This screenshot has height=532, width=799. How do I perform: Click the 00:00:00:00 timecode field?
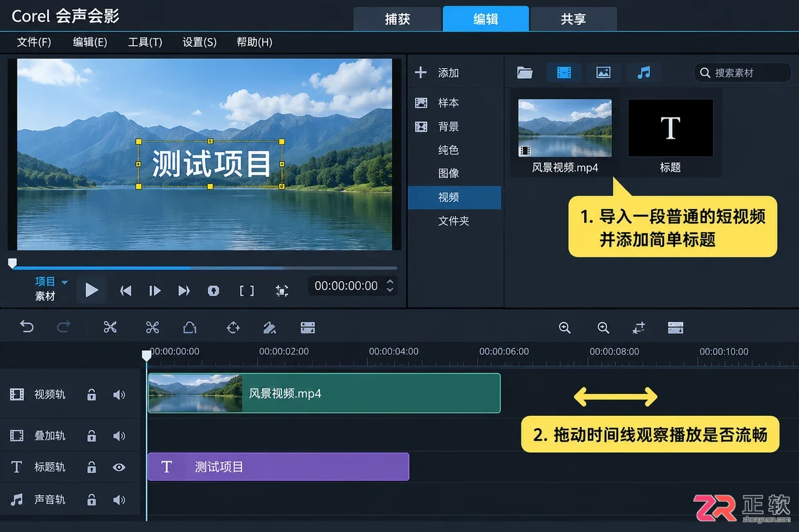(x=346, y=286)
